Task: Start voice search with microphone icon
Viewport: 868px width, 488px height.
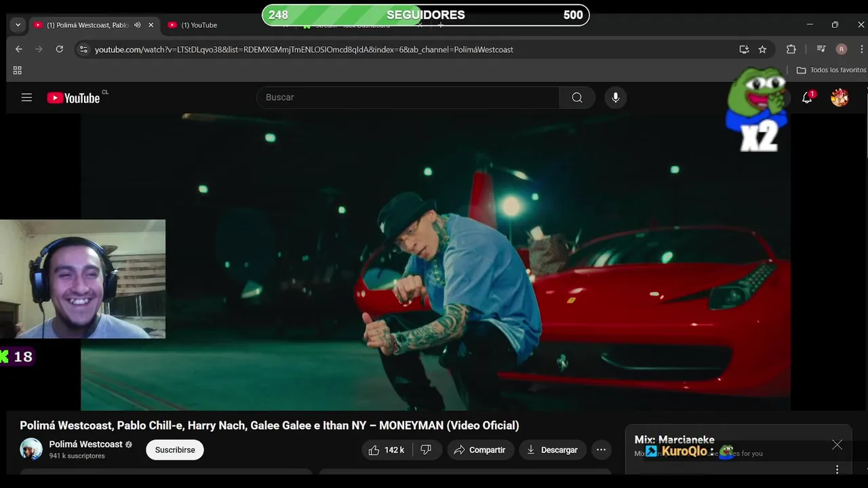Action: tap(616, 98)
